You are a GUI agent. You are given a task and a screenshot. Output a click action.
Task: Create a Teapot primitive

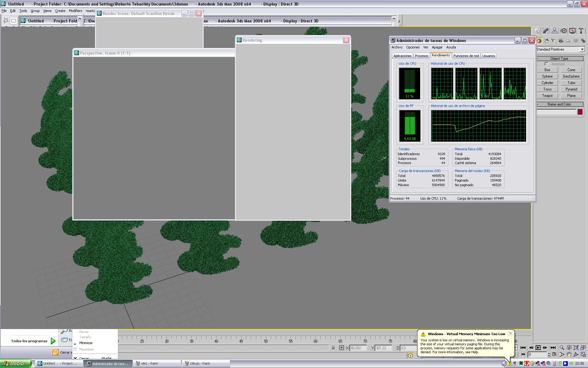click(547, 96)
